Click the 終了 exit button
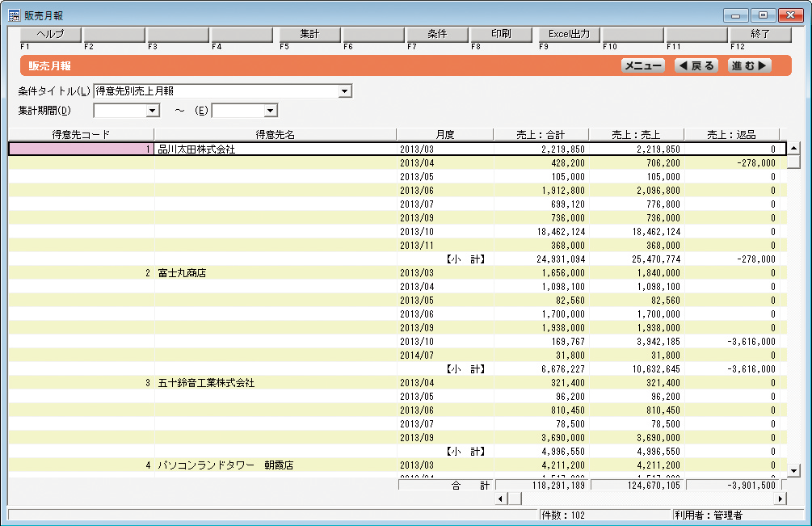The image size is (812, 526). coord(759,35)
